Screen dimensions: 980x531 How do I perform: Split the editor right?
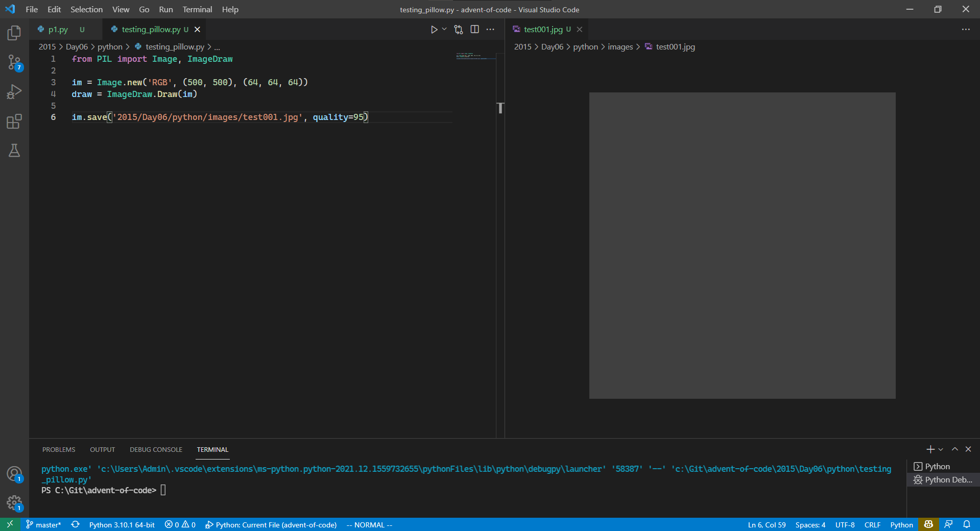click(x=474, y=30)
